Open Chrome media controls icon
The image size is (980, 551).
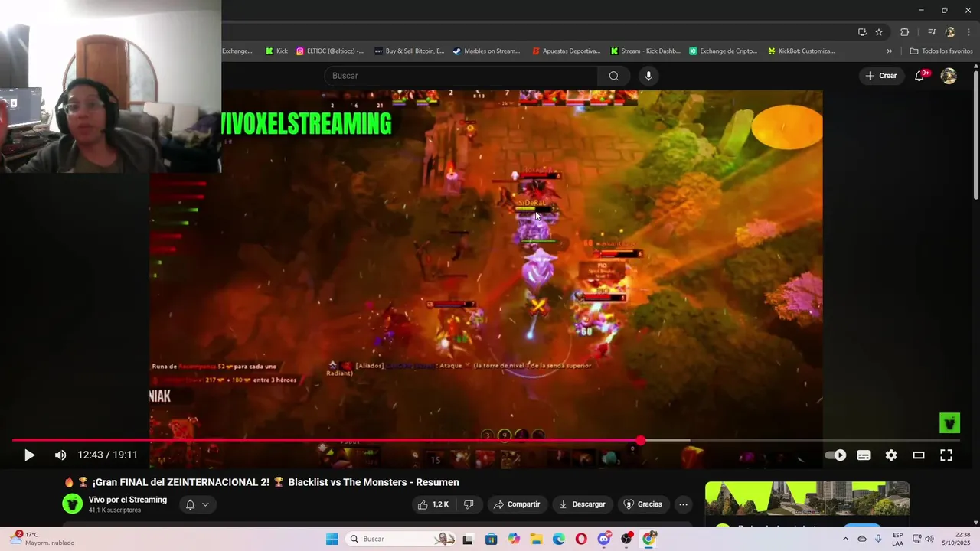[x=932, y=32]
